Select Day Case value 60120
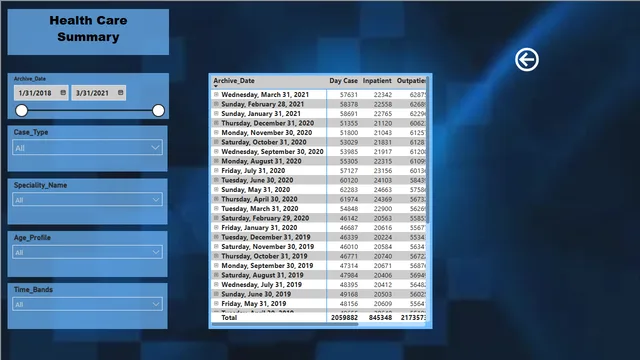640x360 pixels. click(x=349, y=180)
